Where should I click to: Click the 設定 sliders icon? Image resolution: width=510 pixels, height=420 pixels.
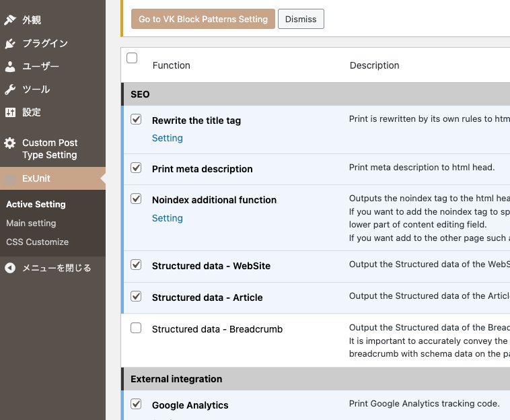point(10,112)
